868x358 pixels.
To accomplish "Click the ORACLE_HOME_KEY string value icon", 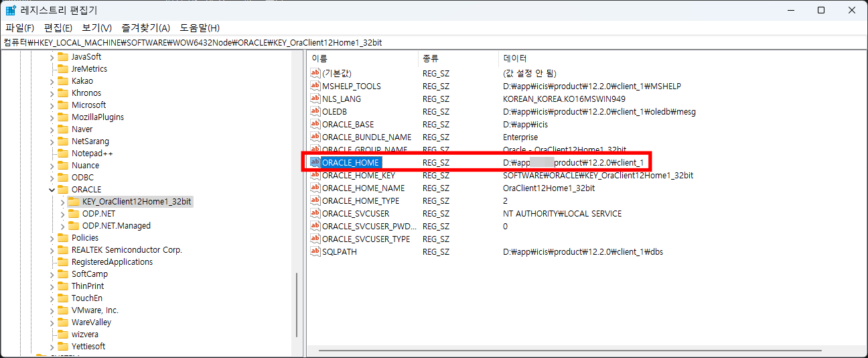I will (315, 175).
